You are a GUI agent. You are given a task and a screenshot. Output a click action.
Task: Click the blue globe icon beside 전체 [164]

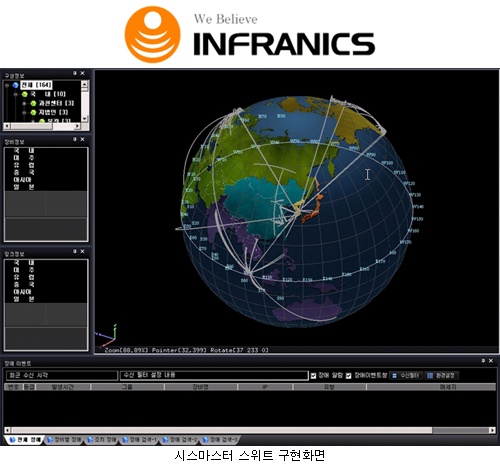click(15, 85)
